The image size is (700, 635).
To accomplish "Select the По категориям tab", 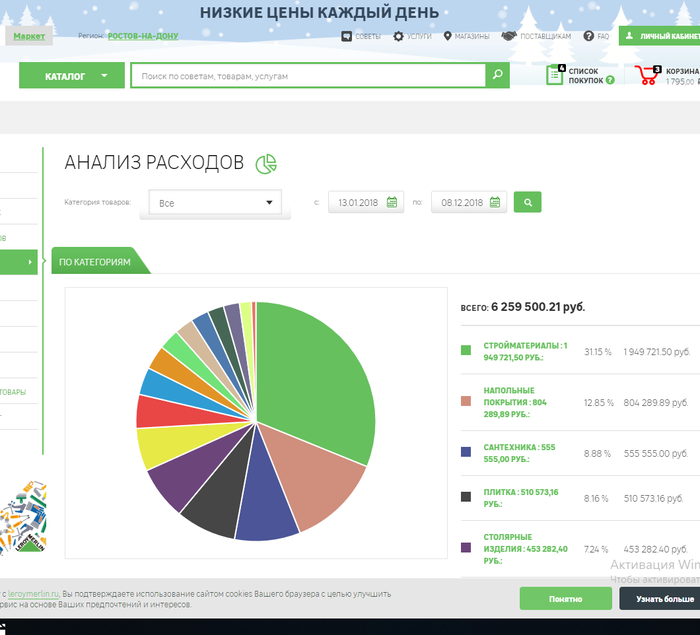I will (x=95, y=261).
